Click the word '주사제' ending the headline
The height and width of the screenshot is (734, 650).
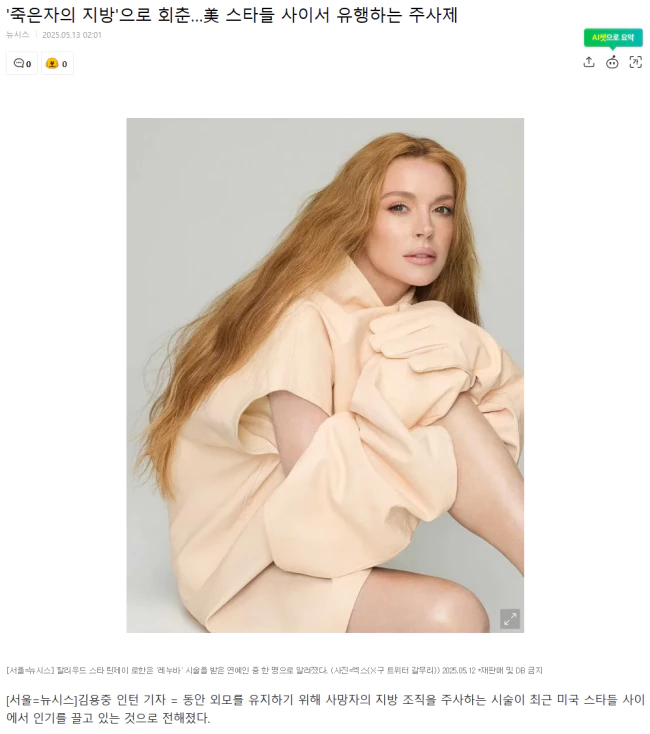[x=433, y=15]
